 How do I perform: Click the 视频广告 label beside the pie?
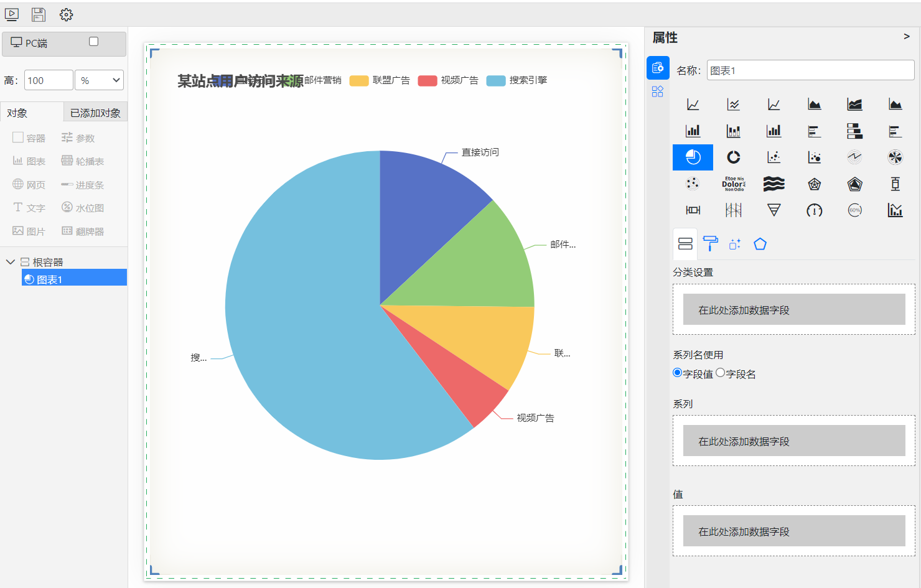click(535, 418)
